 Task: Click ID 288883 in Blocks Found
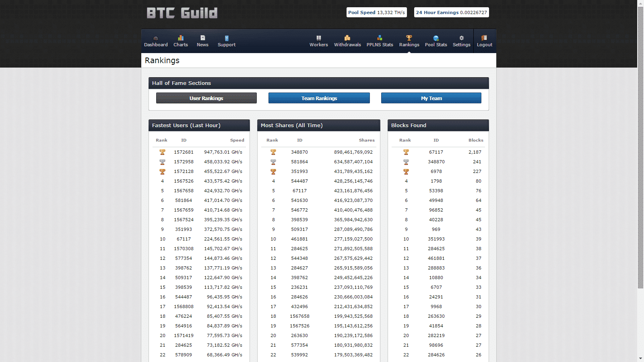tap(436, 268)
